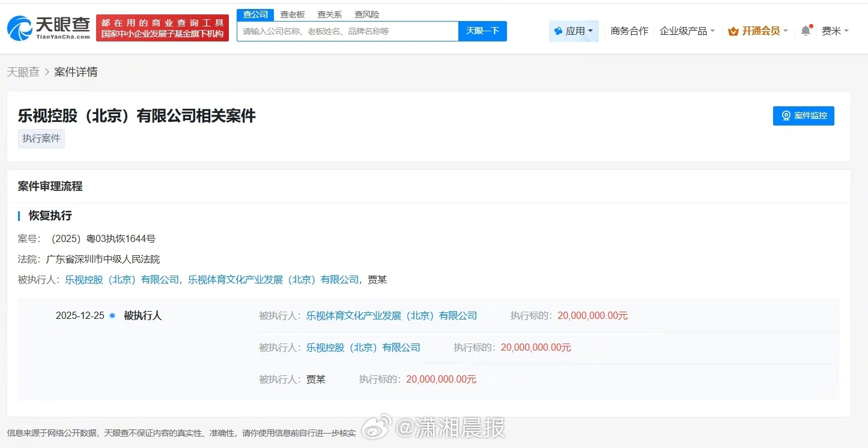Click the court name 广东省深圳市中级人民法院

tap(103, 259)
